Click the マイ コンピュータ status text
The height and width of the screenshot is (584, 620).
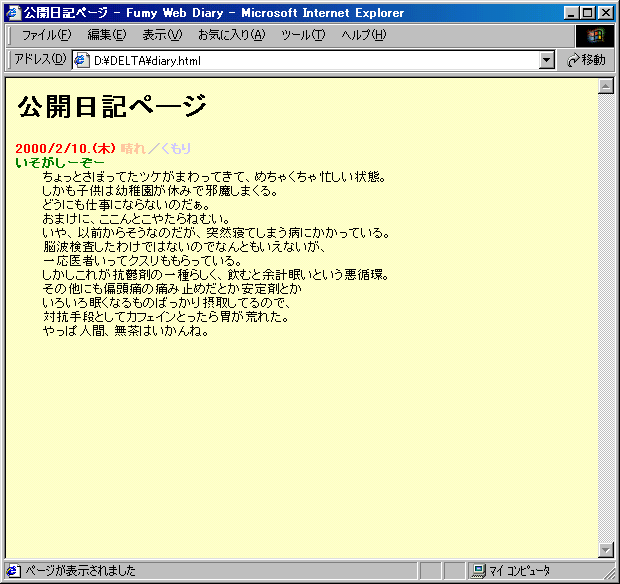tap(519, 571)
